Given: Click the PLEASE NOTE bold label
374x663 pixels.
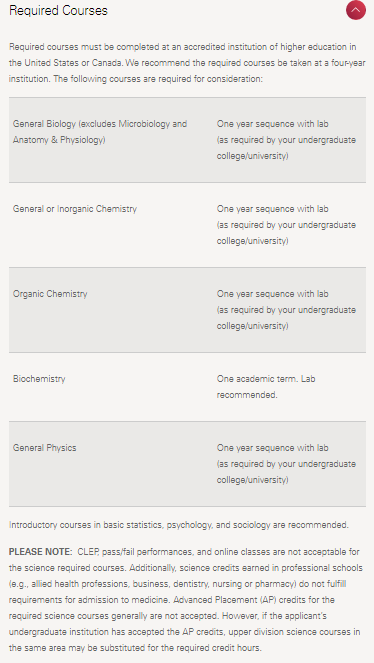Looking at the screenshot, I should (41, 552).
